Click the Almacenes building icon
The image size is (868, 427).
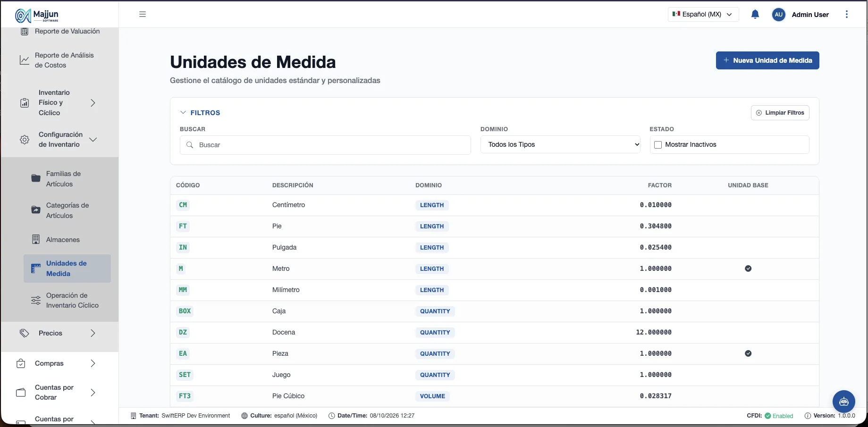pyautogui.click(x=36, y=239)
